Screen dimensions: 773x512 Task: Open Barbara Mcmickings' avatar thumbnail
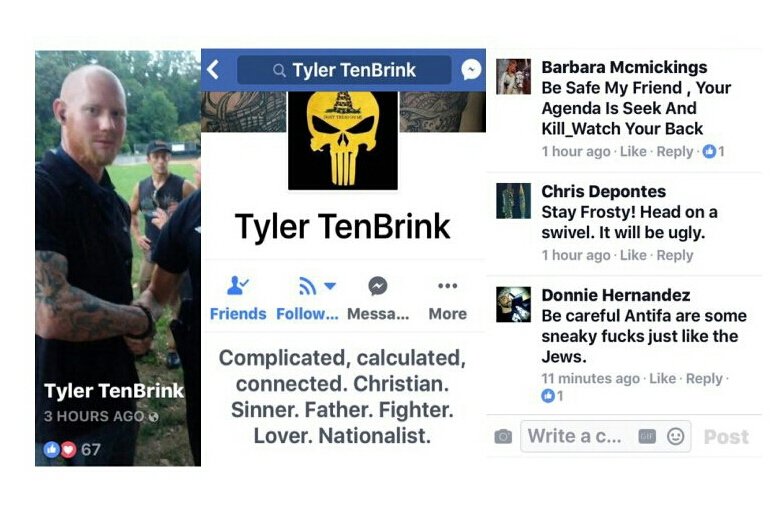point(513,76)
